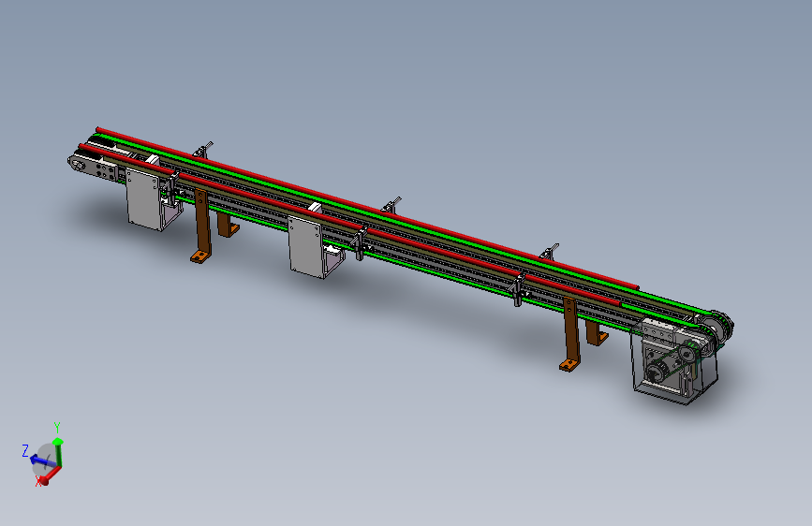Click the blue Z axis arrow of the triad
Screen dimensions: 812x526
click(42, 460)
